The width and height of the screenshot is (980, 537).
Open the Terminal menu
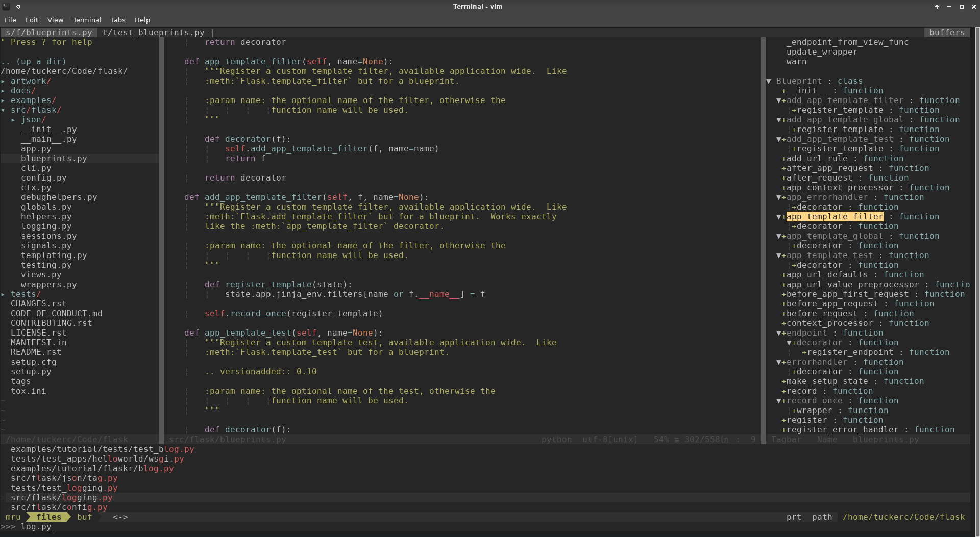(x=87, y=20)
